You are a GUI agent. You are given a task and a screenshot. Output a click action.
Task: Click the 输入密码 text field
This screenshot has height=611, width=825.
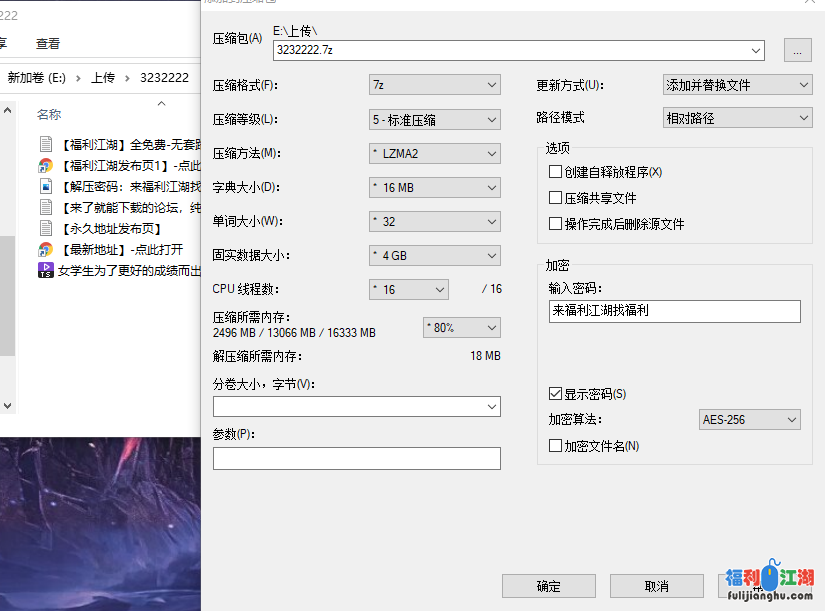[674, 312]
